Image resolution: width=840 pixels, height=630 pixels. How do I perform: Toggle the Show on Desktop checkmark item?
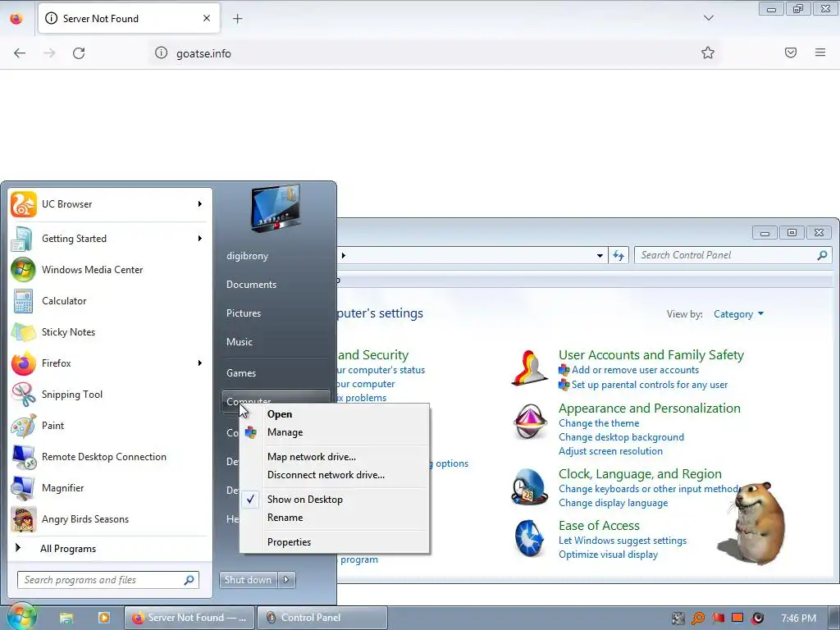335,500
